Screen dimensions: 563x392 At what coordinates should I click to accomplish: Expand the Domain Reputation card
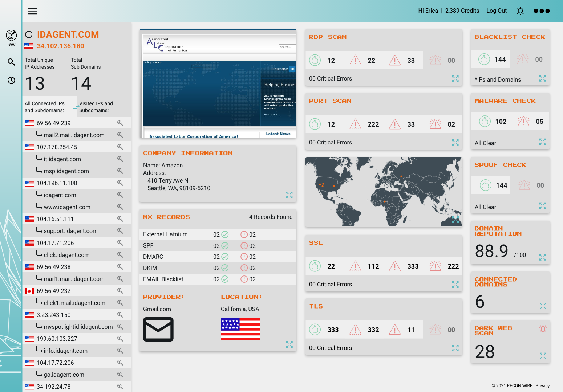click(x=543, y=257)
